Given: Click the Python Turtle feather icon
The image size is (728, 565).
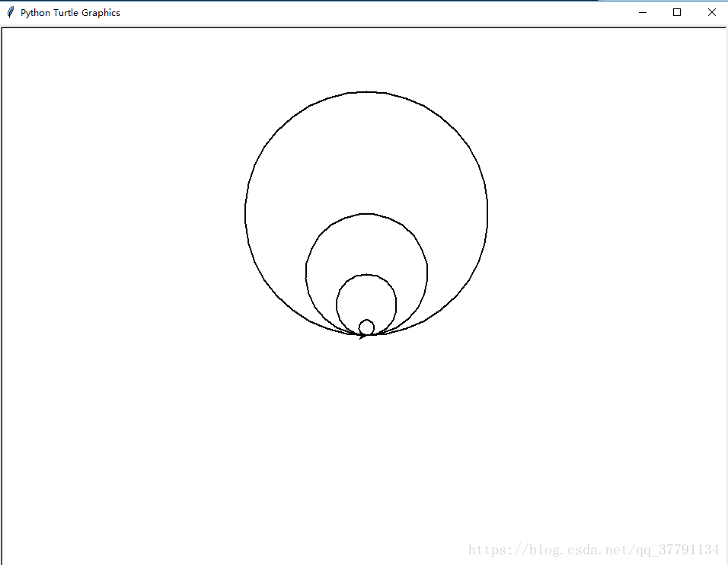Looking at the screenshot, I should click(10, 12).
